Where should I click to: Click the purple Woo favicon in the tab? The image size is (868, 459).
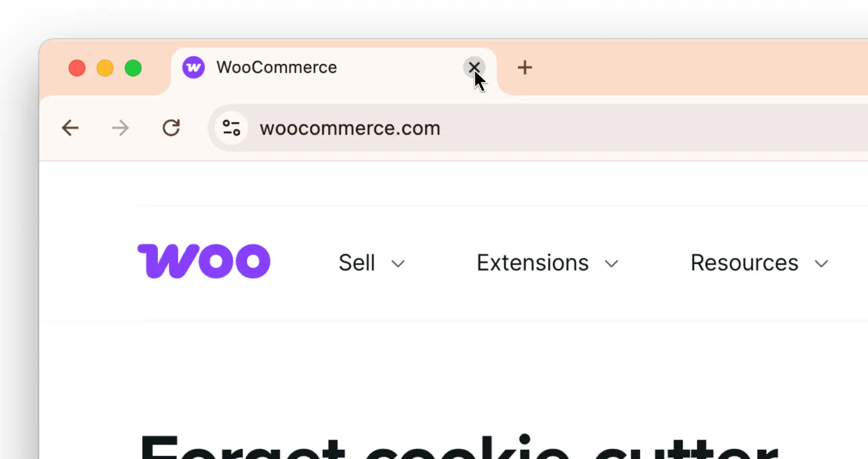[193, 68]
